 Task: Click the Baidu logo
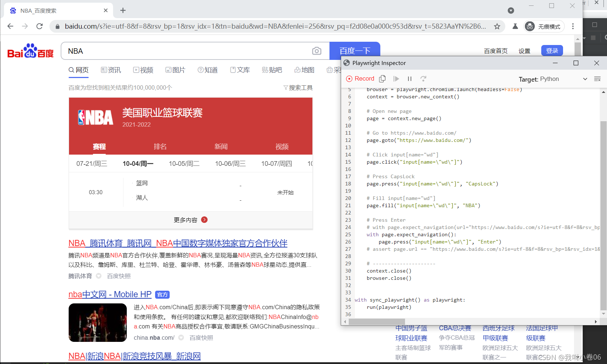coord(31,51)
